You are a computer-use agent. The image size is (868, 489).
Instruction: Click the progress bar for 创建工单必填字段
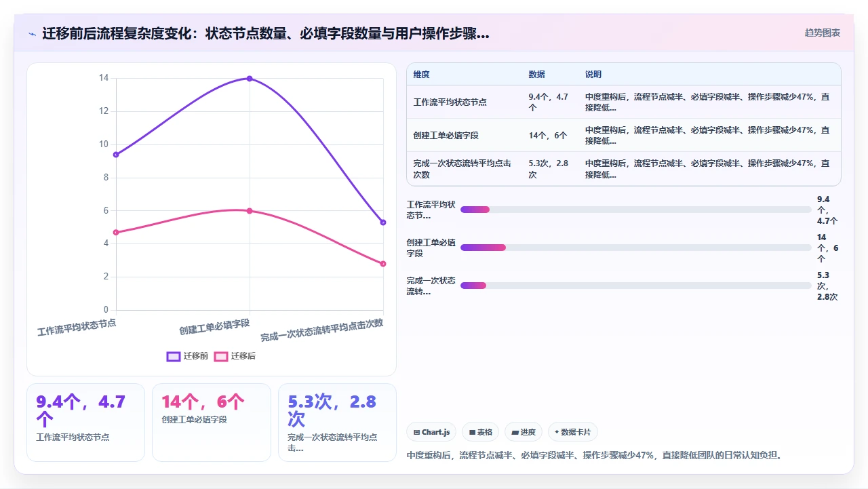(636, 248)
